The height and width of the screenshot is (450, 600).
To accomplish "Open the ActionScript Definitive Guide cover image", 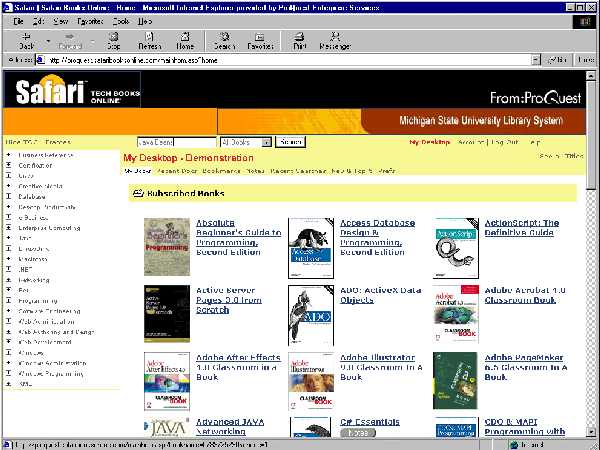I will click(x=455, y=248).
